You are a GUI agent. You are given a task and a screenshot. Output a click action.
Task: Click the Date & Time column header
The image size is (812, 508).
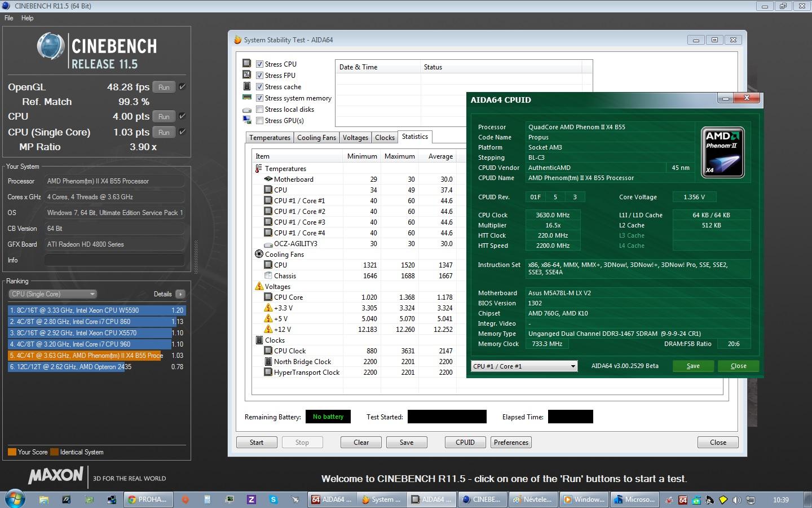[x=378, y=67]
